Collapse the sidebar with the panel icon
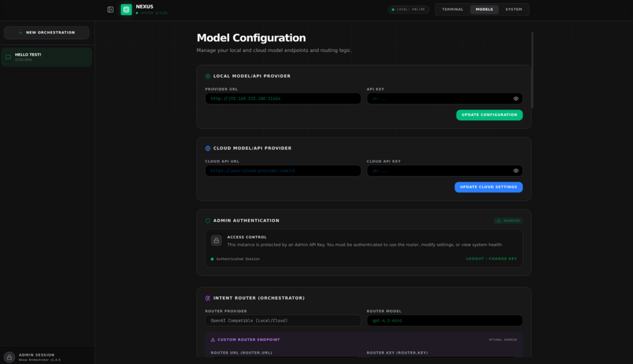Image resolution: width=633 pixels, height=364 pixels. click(x=110, y=9)
